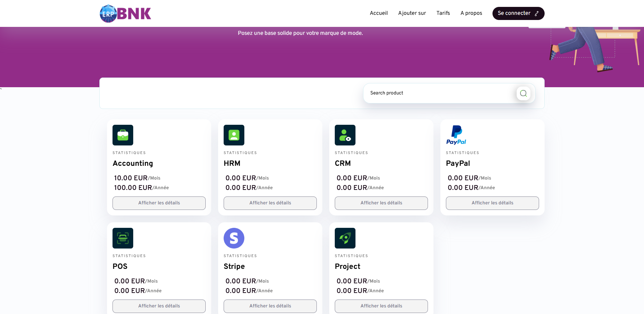Show details for Stripe

pyautogui.click(x=270, y=306)
